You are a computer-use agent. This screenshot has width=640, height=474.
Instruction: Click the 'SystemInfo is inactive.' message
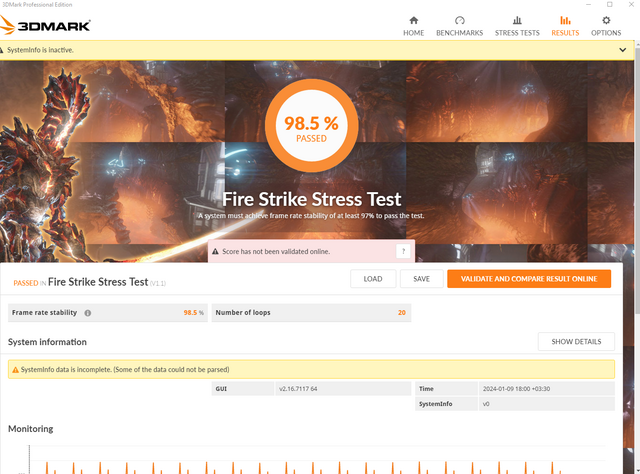40,50
